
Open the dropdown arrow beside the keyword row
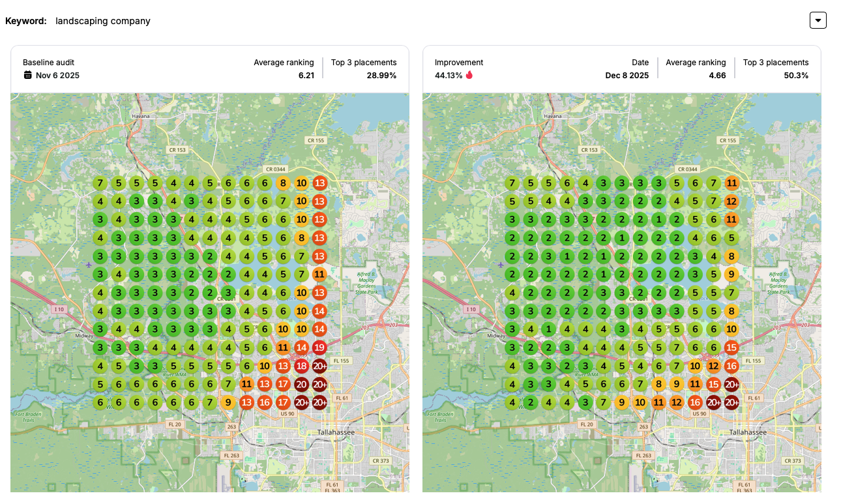pyautogui.click(x=818, y=20)
